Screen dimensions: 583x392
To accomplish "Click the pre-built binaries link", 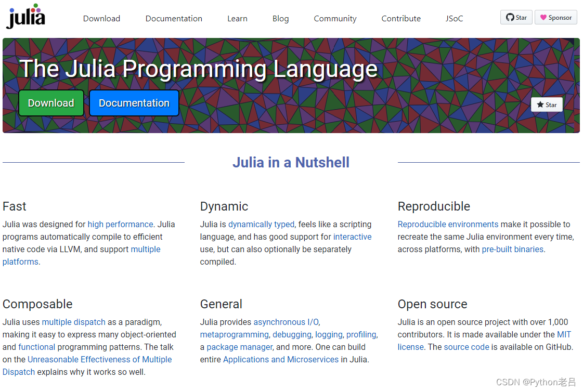I will [x=512, y=249].
